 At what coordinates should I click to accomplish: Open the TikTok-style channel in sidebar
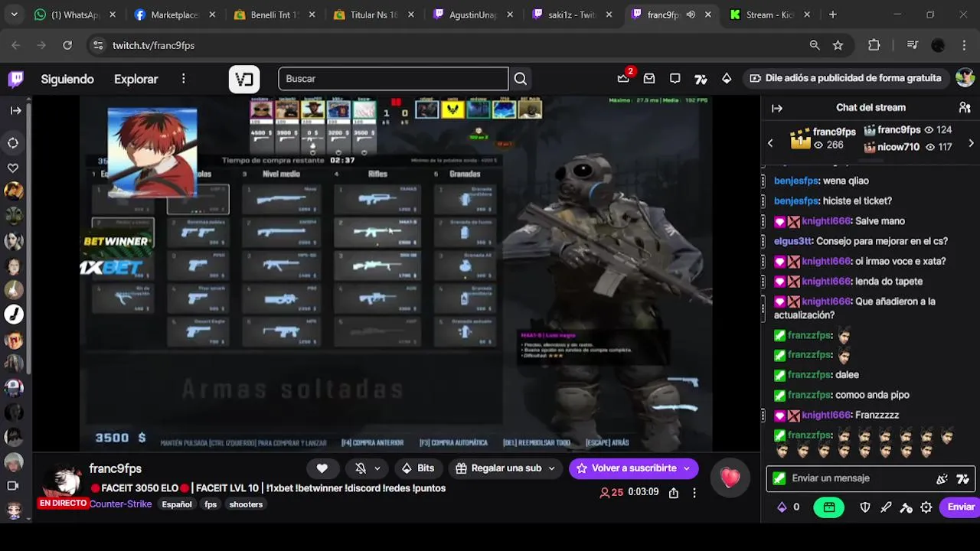[x=14, y=314]
